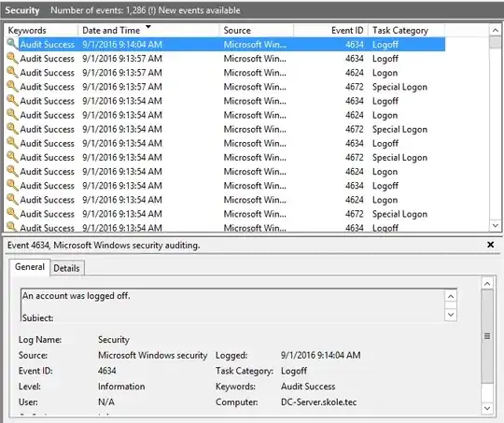Switch to the Details tab
Image resolution: width=504 pixels, height=423 pixels.
coord(66,268)
